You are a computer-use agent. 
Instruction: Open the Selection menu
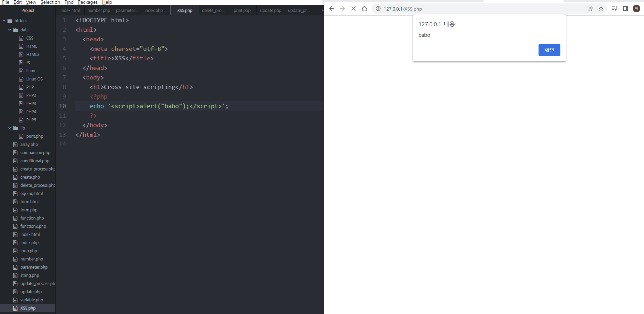[x=50, y=2]
